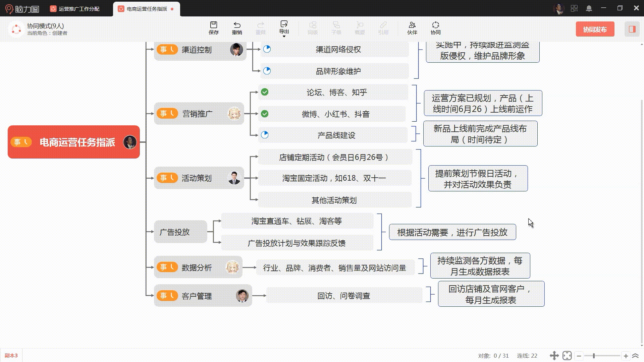The width and height of the screenshot is (644, 362).
Task: Click the 脑力图 app logo
Action: pos(22,9)
